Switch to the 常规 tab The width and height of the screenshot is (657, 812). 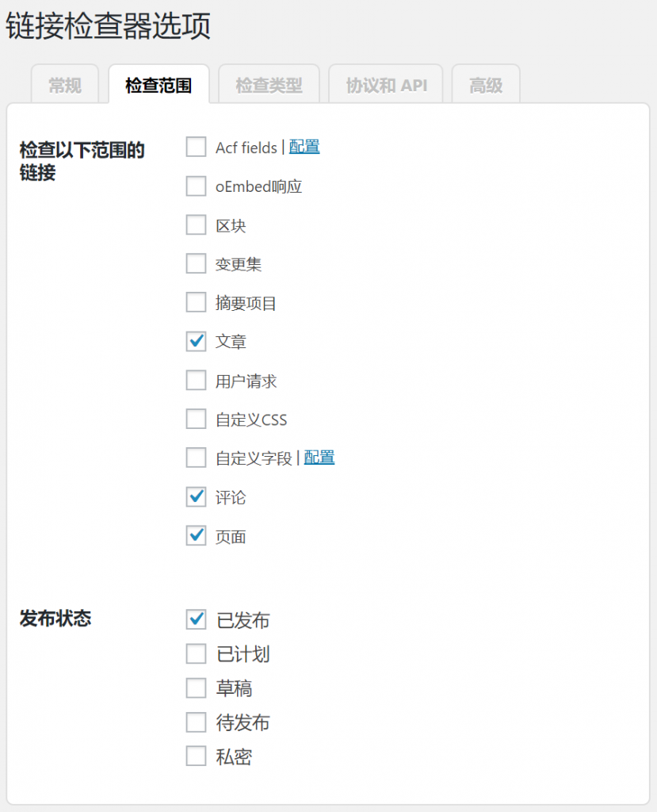coord(64,86)
